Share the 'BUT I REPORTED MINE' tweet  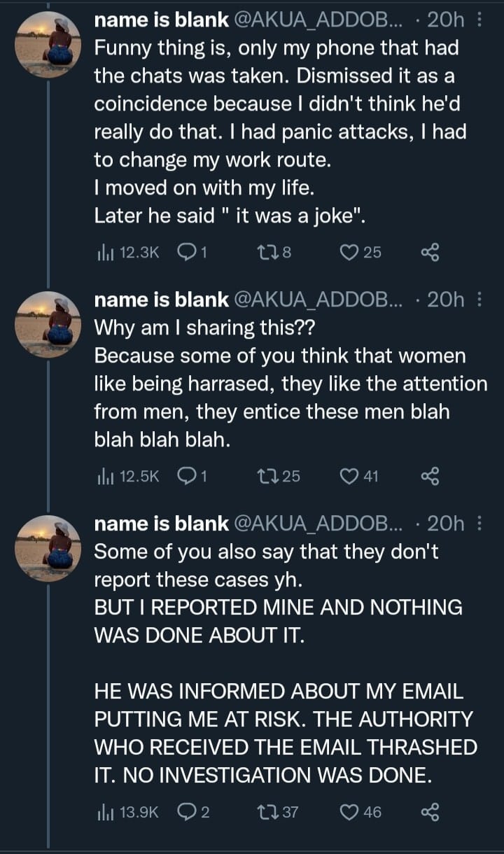429,812
